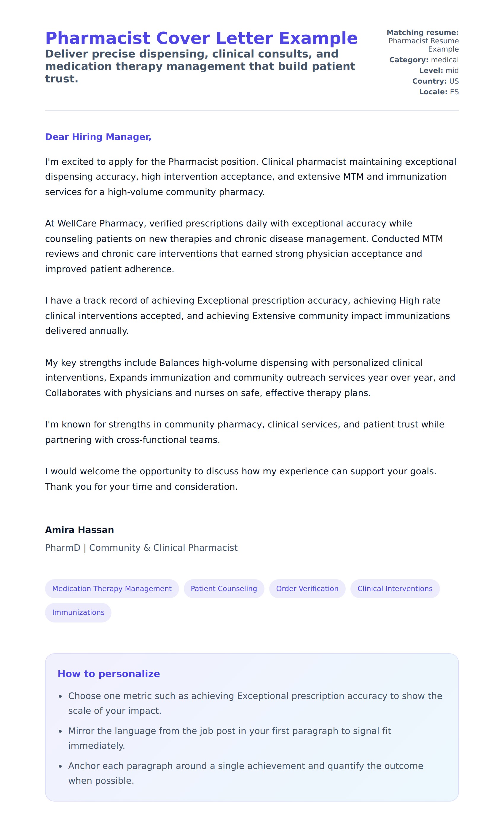Click the tip about choosing one metric
The image size is (504, 830).
click(255, 703)
